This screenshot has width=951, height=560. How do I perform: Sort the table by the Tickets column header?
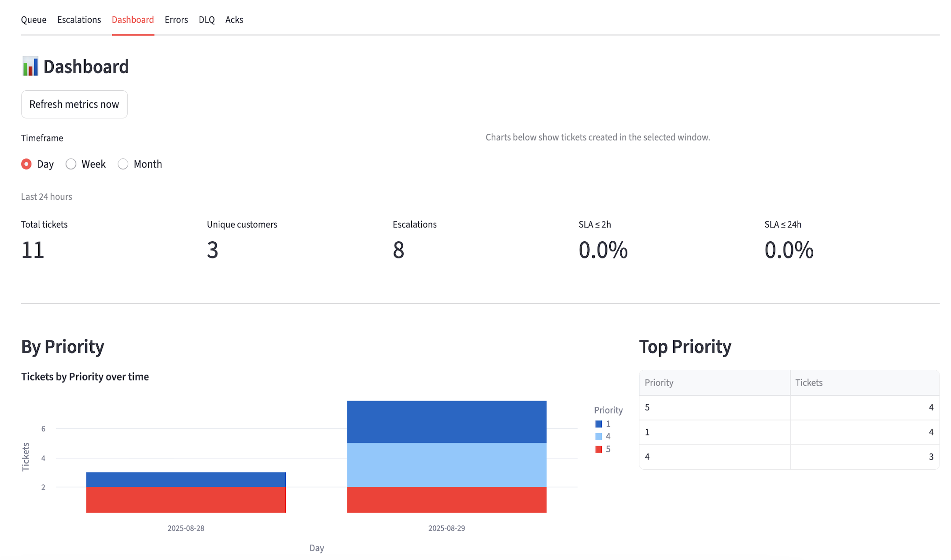point(809,383)
